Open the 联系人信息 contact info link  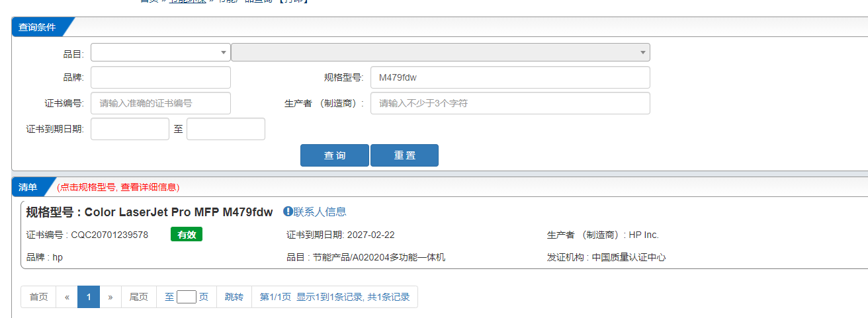click(x=320, y=212)
